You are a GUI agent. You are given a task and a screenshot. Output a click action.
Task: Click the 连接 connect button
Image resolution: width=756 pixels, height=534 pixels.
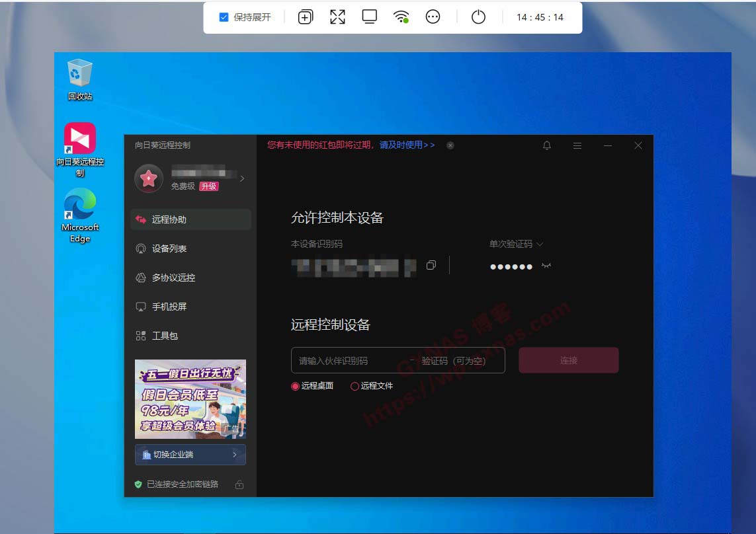568,360
